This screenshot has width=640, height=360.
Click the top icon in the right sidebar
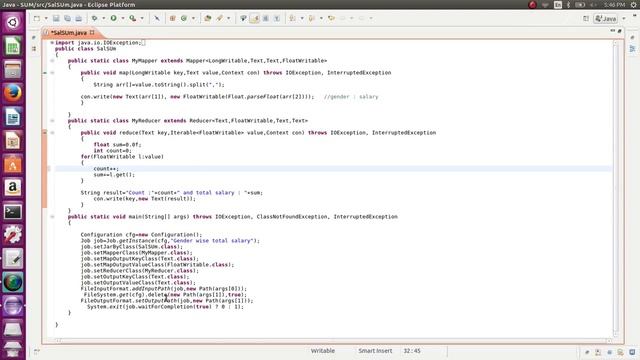click(632, 38)
